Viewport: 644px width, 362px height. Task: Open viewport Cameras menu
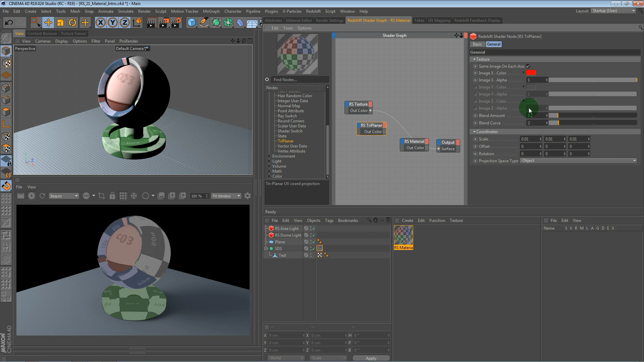pos(43,41)
